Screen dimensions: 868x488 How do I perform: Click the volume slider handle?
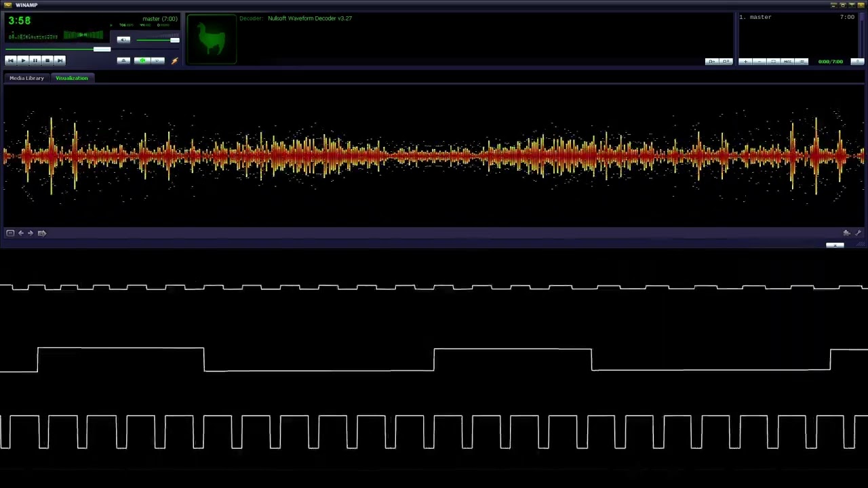(174, 40)
